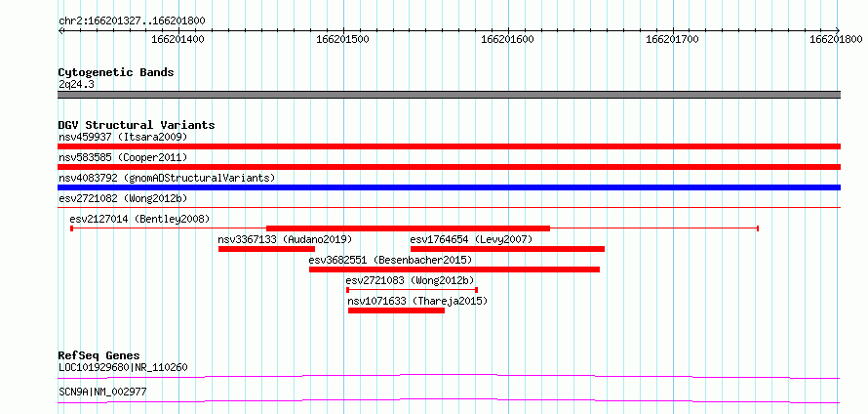Click the thick red bar of esv2127014
Image resolution: width=868 pixels, height=414 pixels.
(408, 228)
